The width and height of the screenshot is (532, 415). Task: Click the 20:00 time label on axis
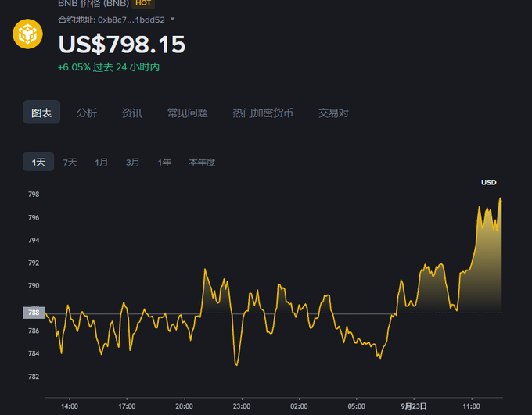[184, 406]
